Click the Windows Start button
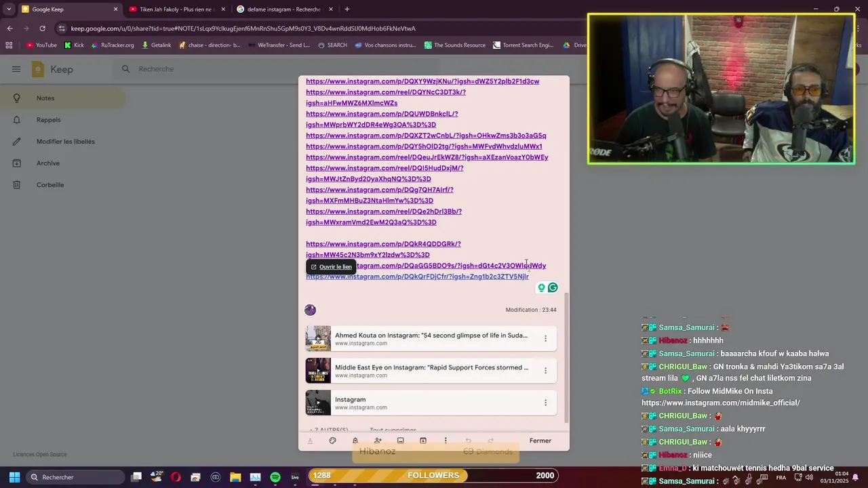Viewport: 868px width, 488px height. tap(14, 477)
